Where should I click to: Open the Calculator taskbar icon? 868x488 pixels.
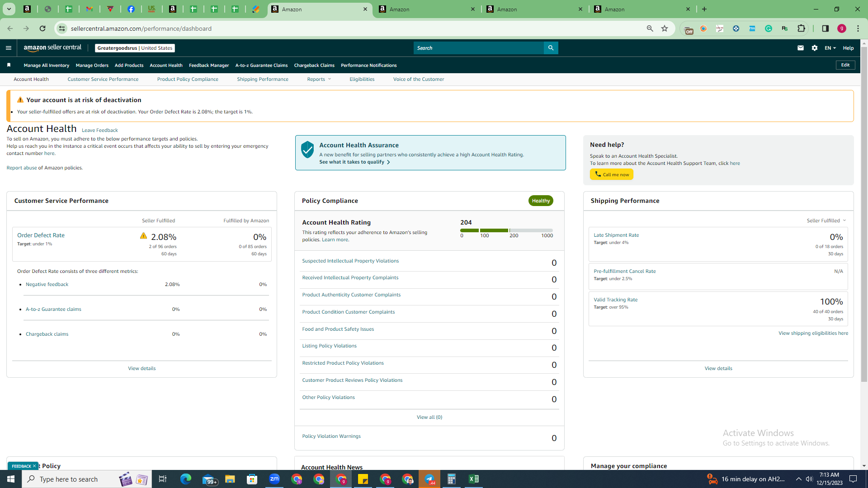pos(452,479)
